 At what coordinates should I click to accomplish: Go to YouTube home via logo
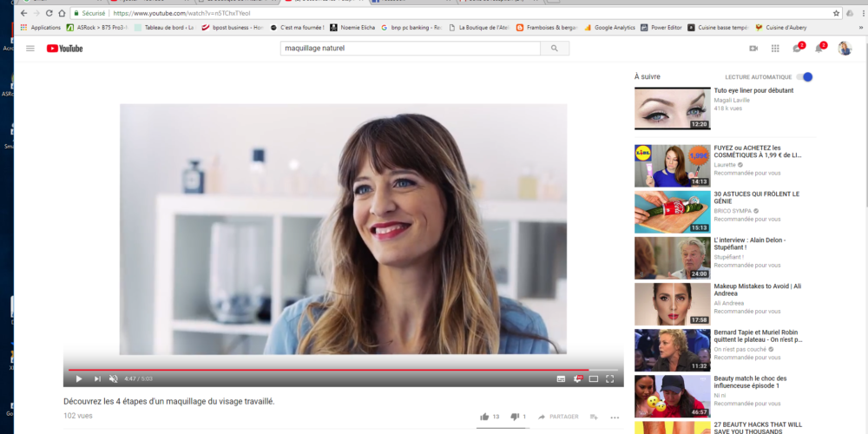point(65,49)
